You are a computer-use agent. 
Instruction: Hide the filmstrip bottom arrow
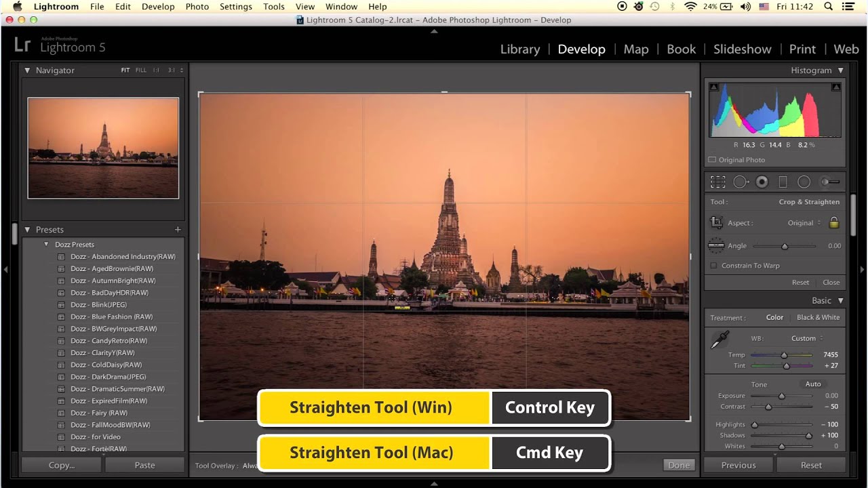[434, 484]
